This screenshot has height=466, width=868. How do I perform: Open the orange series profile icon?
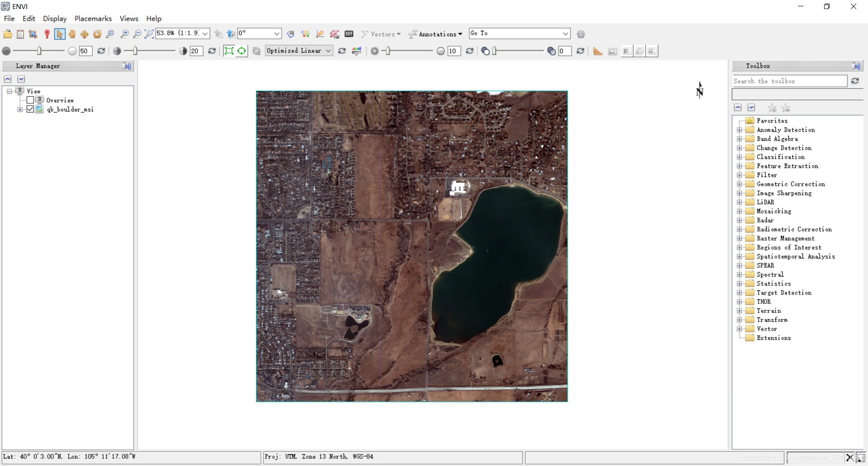(305, 34)
